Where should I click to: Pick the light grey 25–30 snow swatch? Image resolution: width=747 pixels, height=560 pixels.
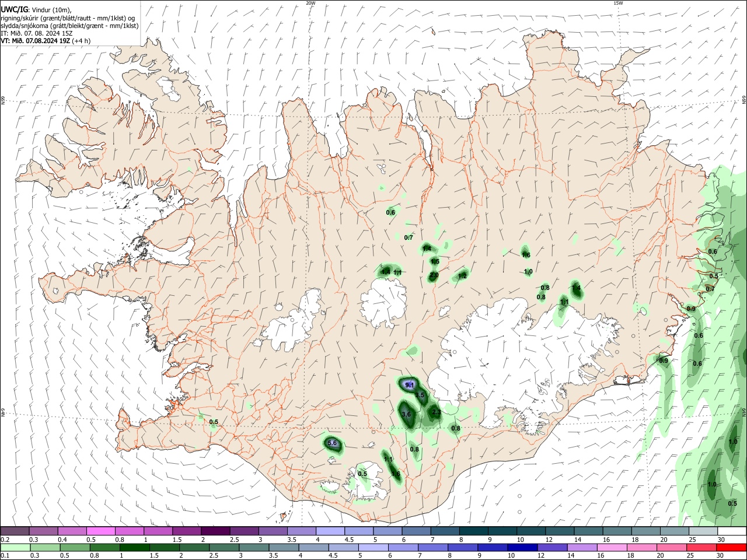coord(703,531)
